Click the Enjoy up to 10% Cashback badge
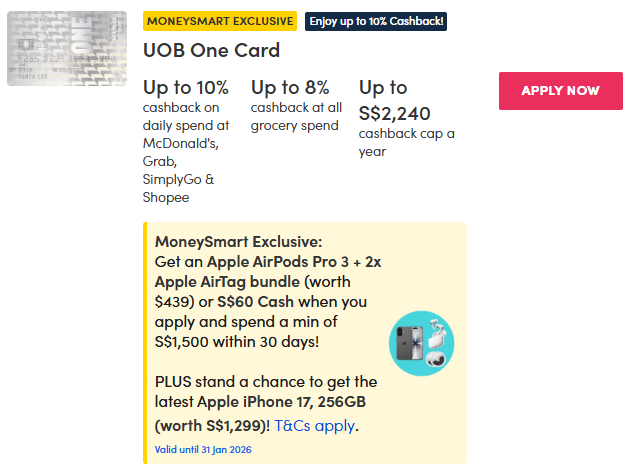The width and height of the screenshot is (628, 469). click(375, 21)
